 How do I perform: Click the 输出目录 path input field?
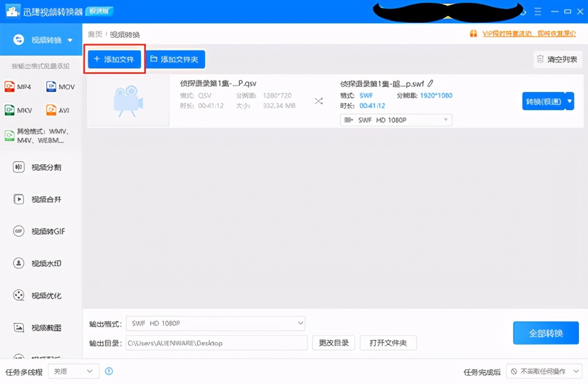(216, 343)
